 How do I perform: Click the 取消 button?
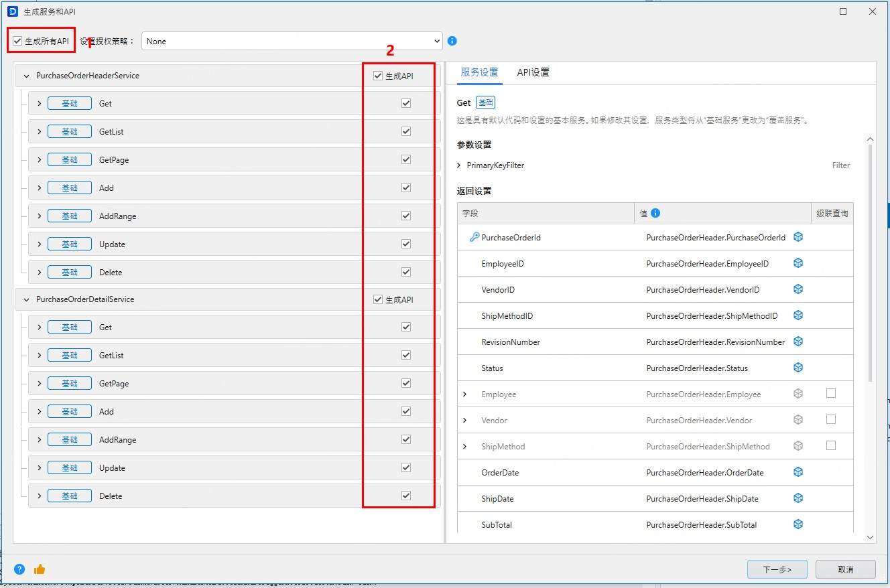tap(845, 569)
